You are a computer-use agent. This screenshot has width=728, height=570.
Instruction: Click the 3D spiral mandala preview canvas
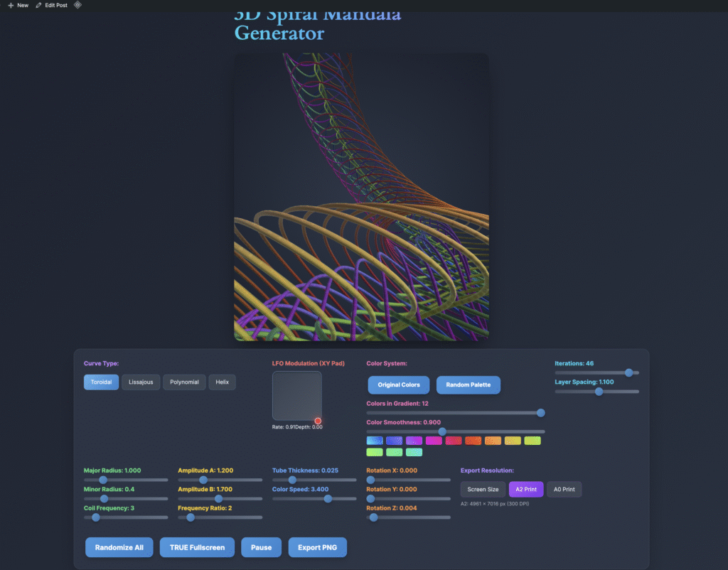[361, 197]
